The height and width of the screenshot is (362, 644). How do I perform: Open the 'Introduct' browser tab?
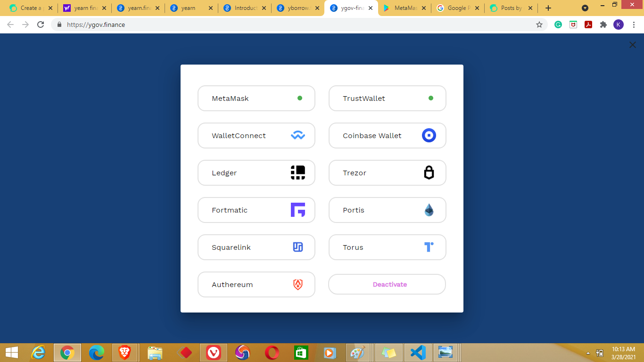(x=245, y=8)
